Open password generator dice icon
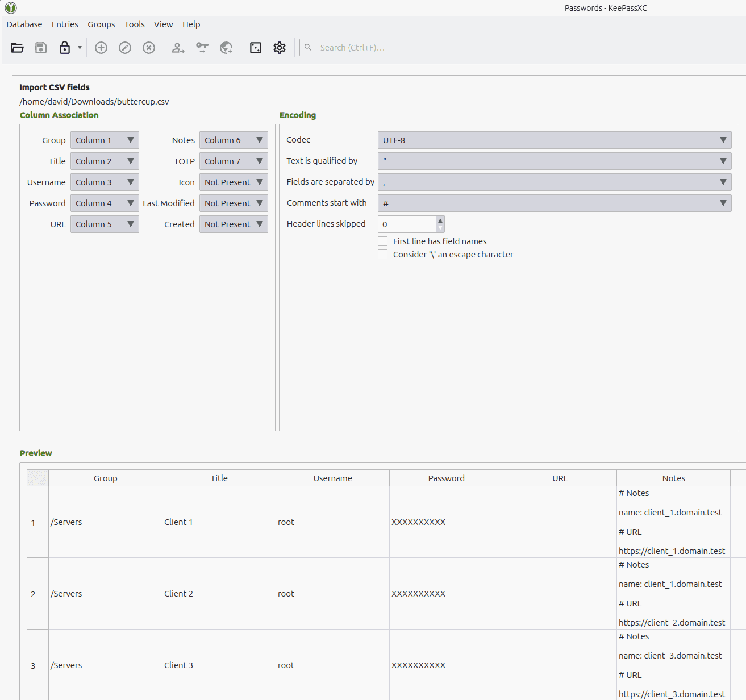Screen dimensions: 746x700 [256, 48]
